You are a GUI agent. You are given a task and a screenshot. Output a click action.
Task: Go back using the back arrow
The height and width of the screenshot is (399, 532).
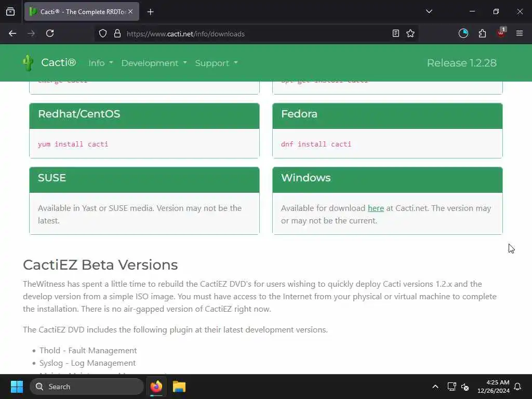pyautogui.click(x=12, y=33)
